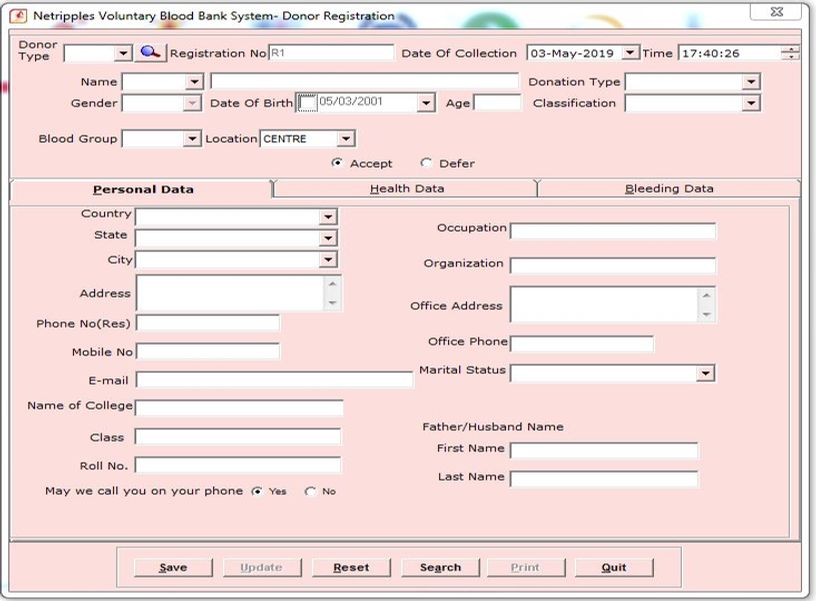Click the Registration No field
The width and height of the screenshot is (816, 601).
331,53
